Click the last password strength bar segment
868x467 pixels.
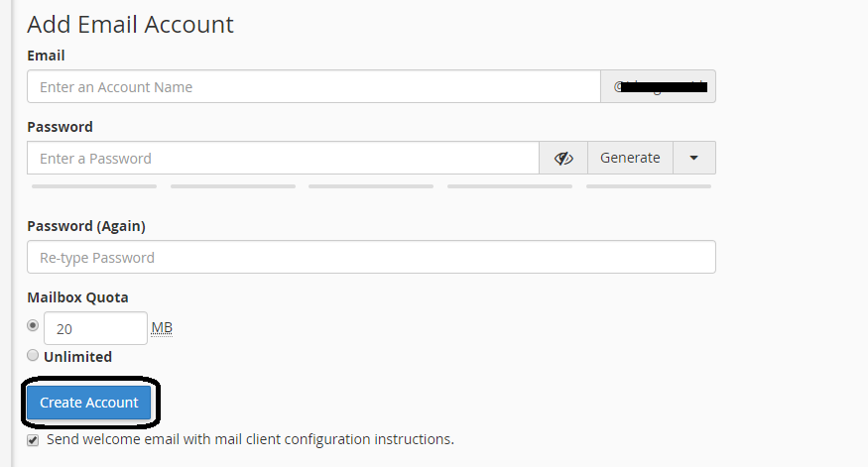click(x=649, y=185)
